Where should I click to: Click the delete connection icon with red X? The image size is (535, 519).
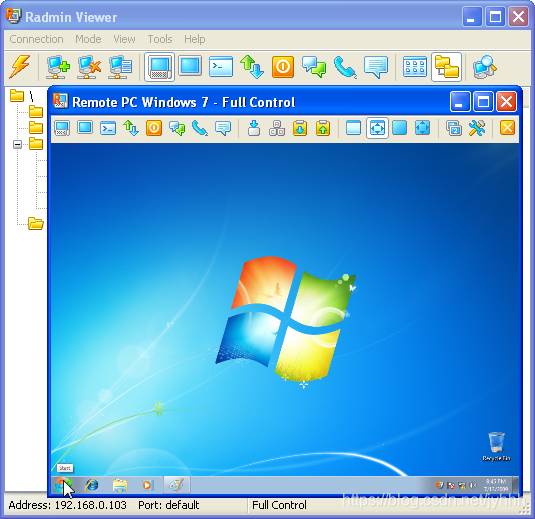tap(89, 67)
